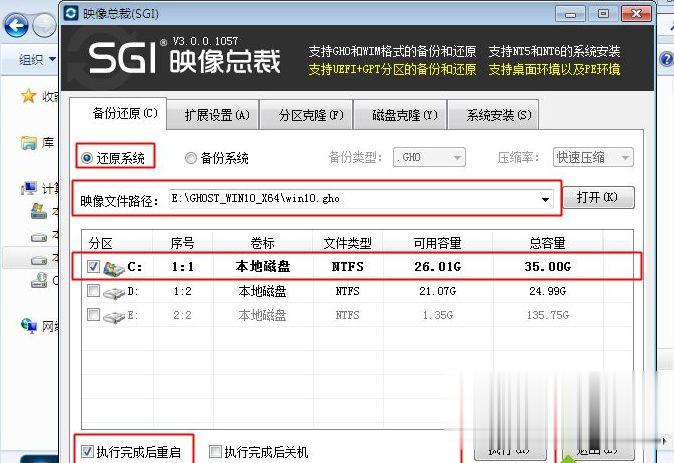The width and height of the screenshot is (674, 463).
Task: Toggle 执行完成后重启 checkbox
Action: pyautogui.click(x=87, y=451)
